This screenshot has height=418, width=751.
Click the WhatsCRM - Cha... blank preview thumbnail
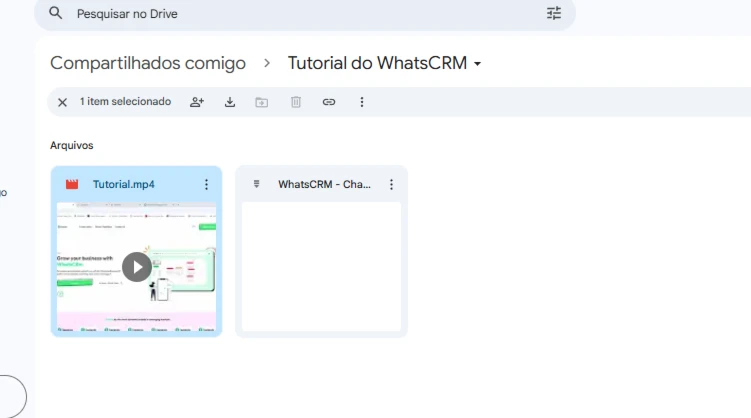click(x=321, y=266)
